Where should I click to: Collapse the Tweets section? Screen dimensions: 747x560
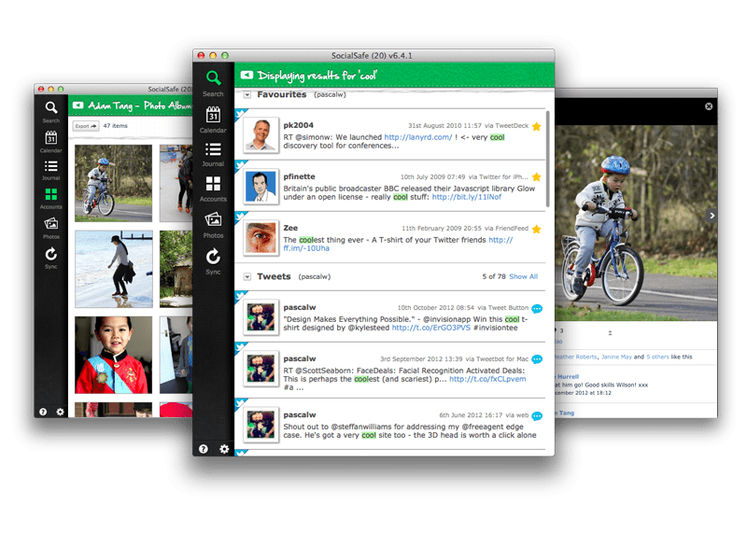[x=247, y=276]
